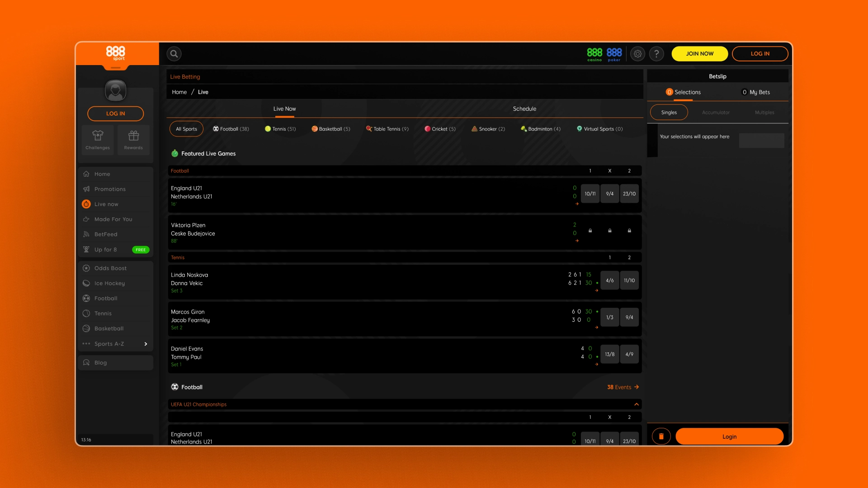This screenshot has height=488, width=868.
Task: Open Odds Boost sidebar item
Action: coord(116,268)
